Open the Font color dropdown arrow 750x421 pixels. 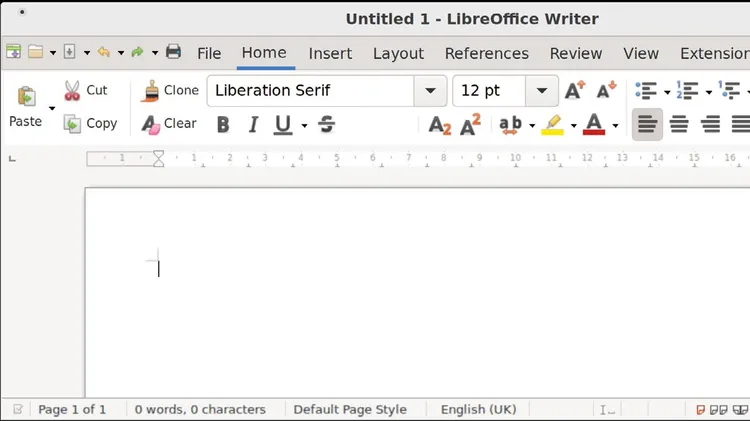(x=615, y=125)
